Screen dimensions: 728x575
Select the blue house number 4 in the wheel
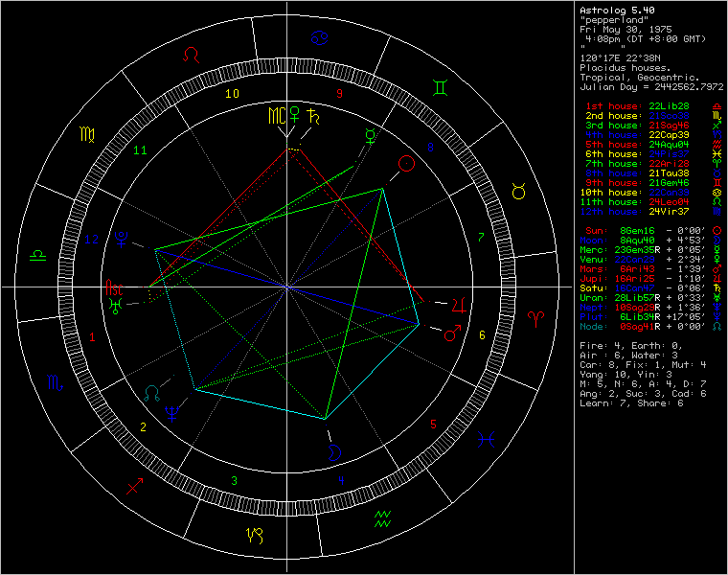click(341, 481)
